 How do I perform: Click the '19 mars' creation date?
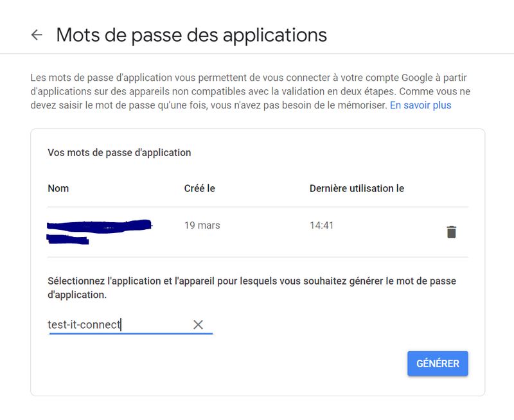[x=202, y=225]
